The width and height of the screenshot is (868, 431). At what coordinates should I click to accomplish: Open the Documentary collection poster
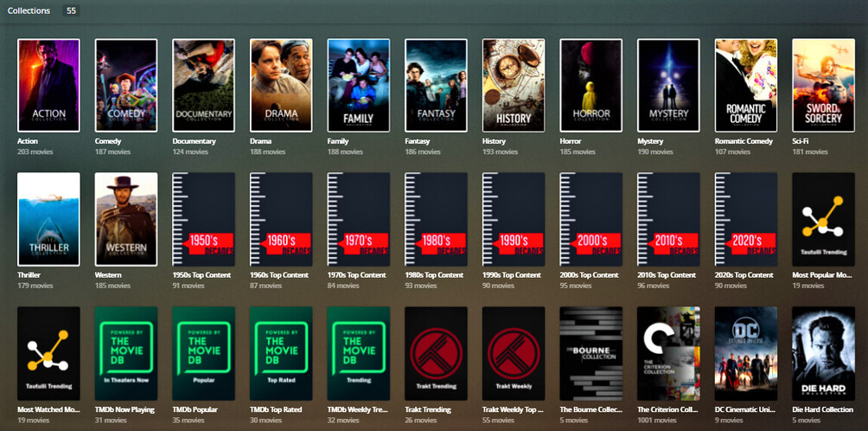click(204, 86)
